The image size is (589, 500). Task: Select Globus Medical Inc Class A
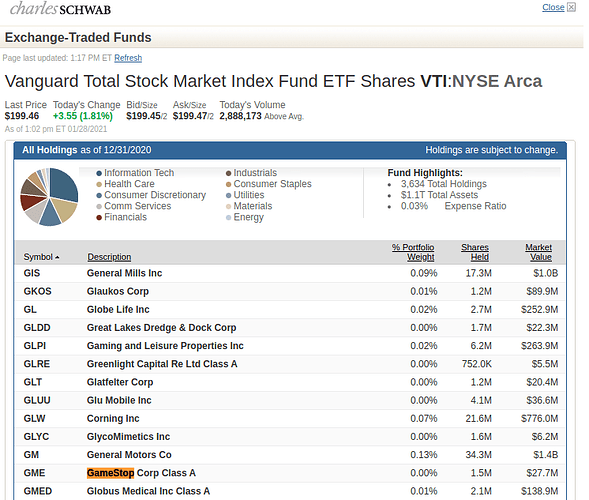click(x=148, y=491)
